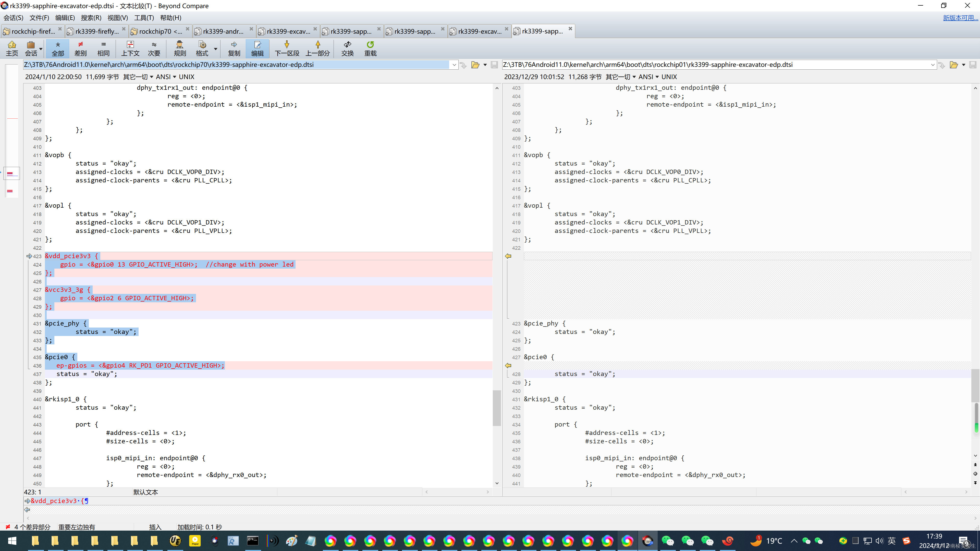Viewport: 980px width, 551px height.
Task: Click the Swap sides (交换) icon
Action: [x=347, y=48]
